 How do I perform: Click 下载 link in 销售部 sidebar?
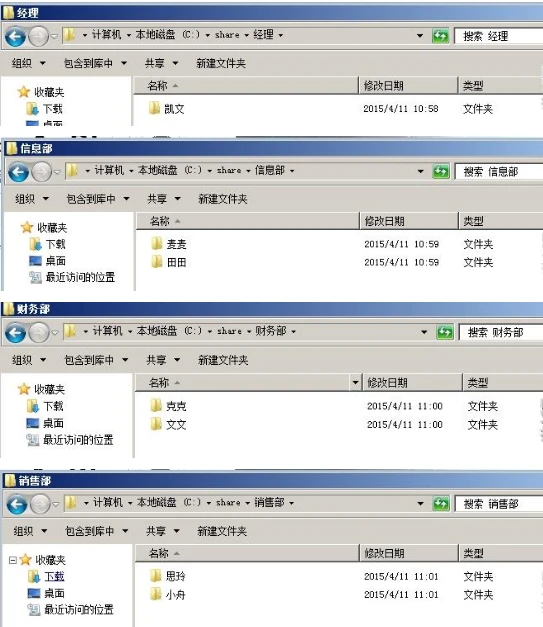[54, 577]
